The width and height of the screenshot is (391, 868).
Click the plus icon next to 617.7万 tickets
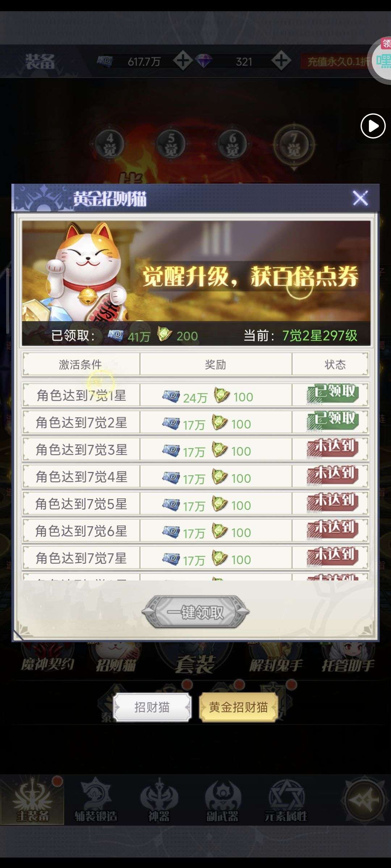182,61
